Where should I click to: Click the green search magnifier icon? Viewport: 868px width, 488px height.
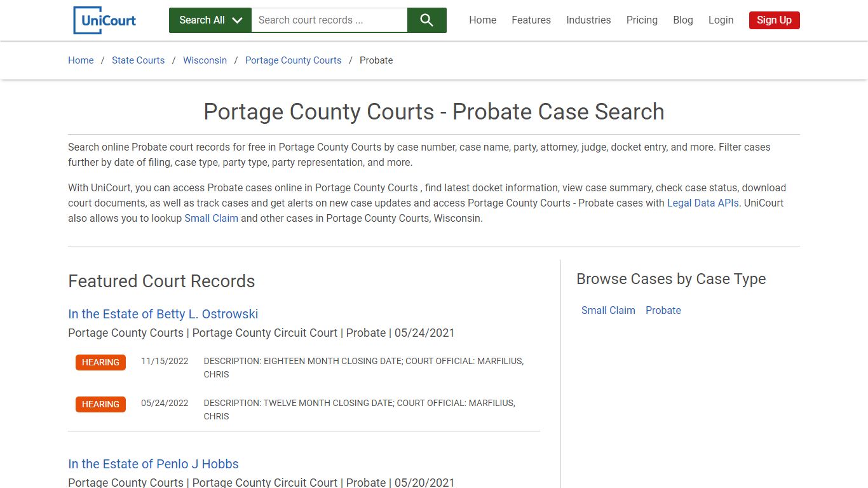point(426,20)
